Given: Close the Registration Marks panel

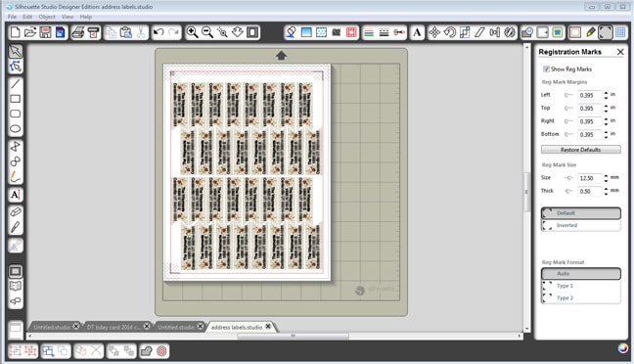Looking at the screenshot, I should click(620, 52).
